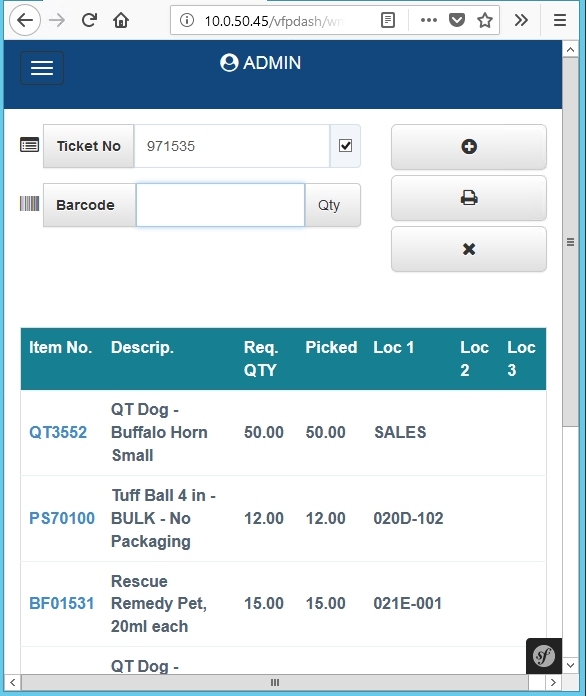Viewport: 586px width, 696px height.
Task: Open the hamburger navigation menu in header
Action: coord(42,68)
